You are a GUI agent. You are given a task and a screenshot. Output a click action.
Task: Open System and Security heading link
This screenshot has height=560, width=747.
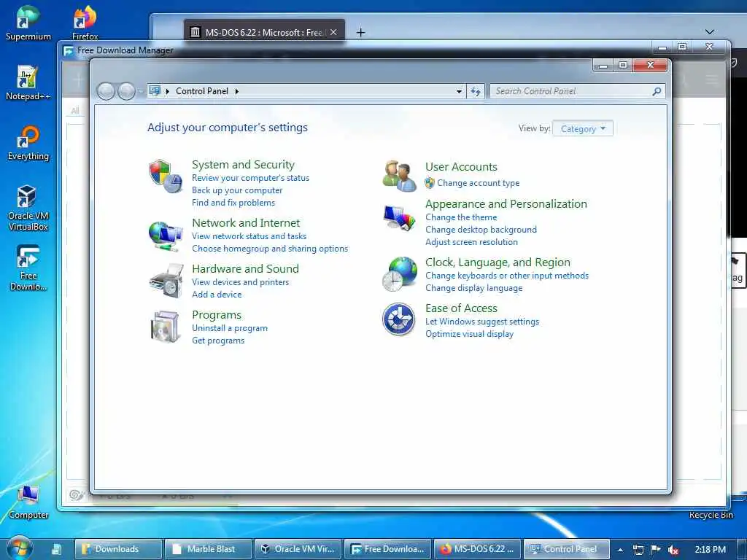tap(243, 164)
